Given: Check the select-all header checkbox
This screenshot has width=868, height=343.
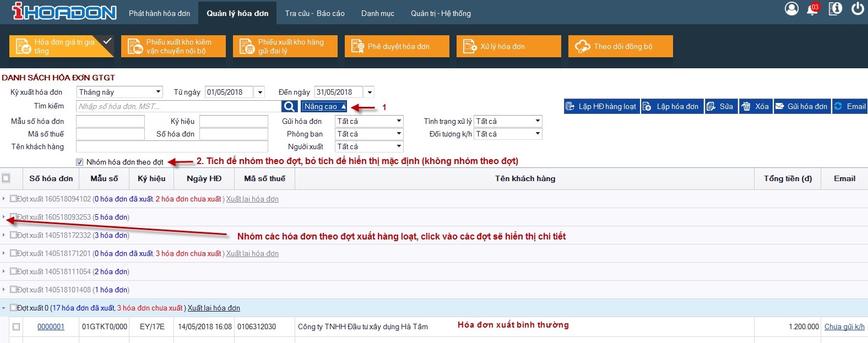Looking at the screenshot, I should tap(6, 178).
